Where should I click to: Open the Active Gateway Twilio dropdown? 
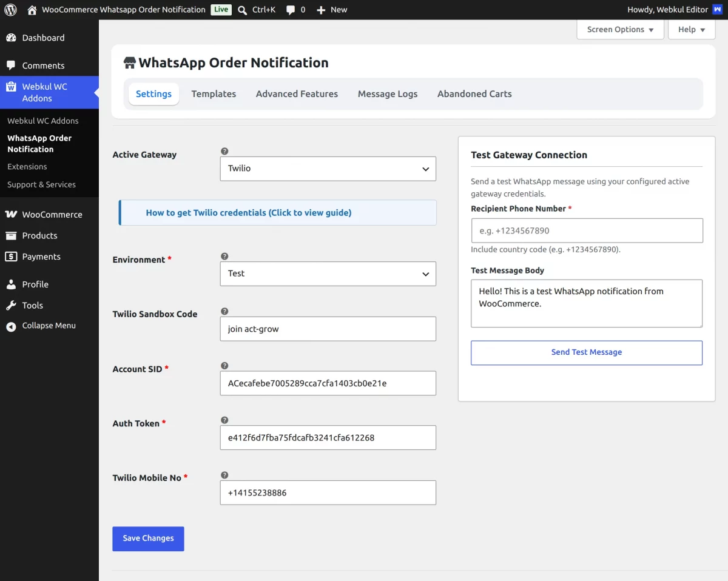(328, 169)
